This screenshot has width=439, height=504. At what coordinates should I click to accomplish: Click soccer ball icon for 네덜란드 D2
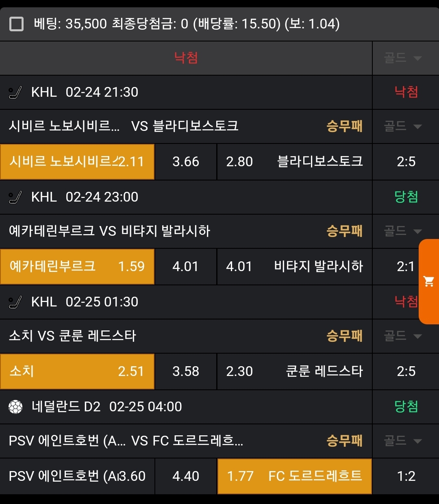pos(15,407)
